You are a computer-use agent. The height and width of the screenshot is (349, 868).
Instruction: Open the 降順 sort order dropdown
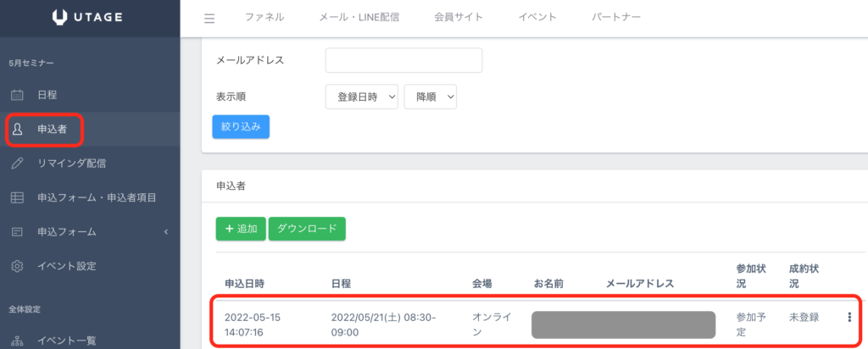tap(431, 97)
